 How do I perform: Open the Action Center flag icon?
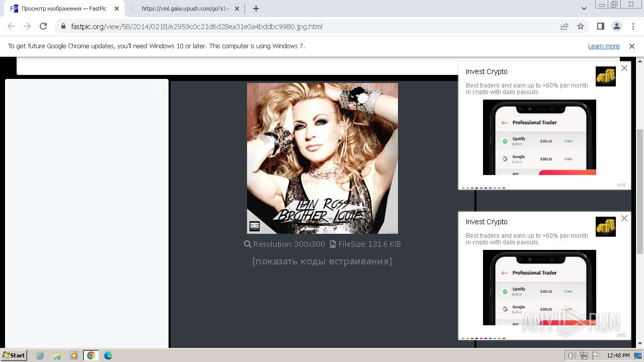[596, 355]
